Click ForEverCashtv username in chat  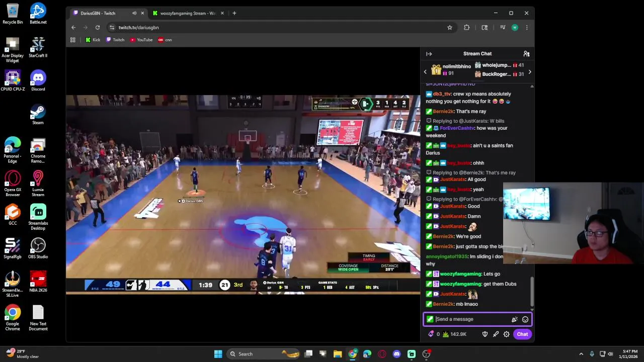[x=457, y=128]
